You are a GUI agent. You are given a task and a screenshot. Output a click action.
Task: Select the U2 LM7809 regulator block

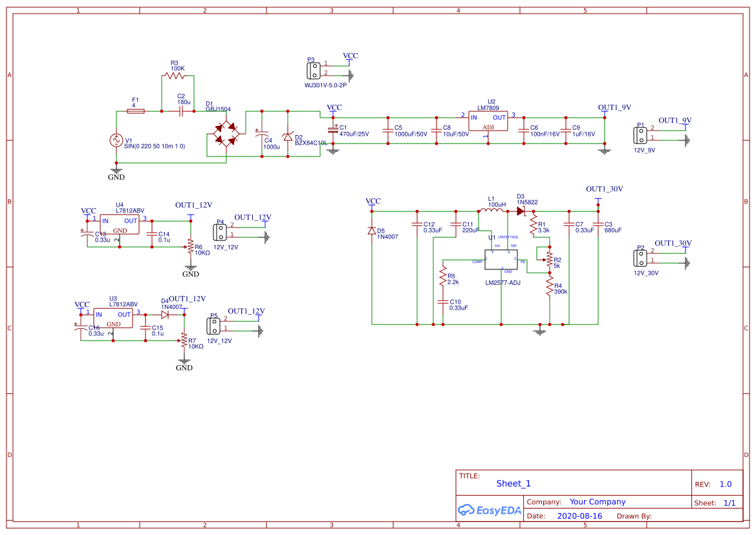click(x=488, y=121)
